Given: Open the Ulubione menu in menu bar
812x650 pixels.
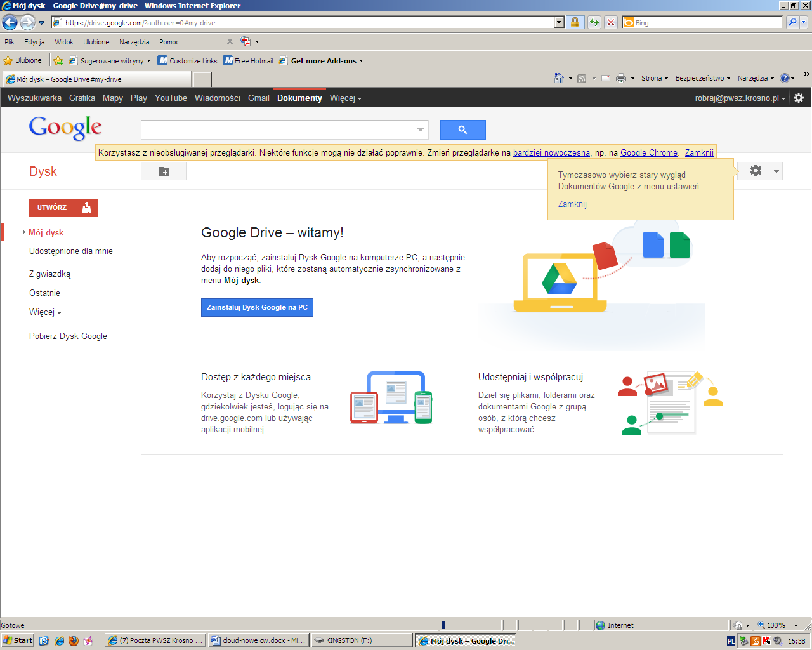Looking at the screenshot, I should click(96, 42).
